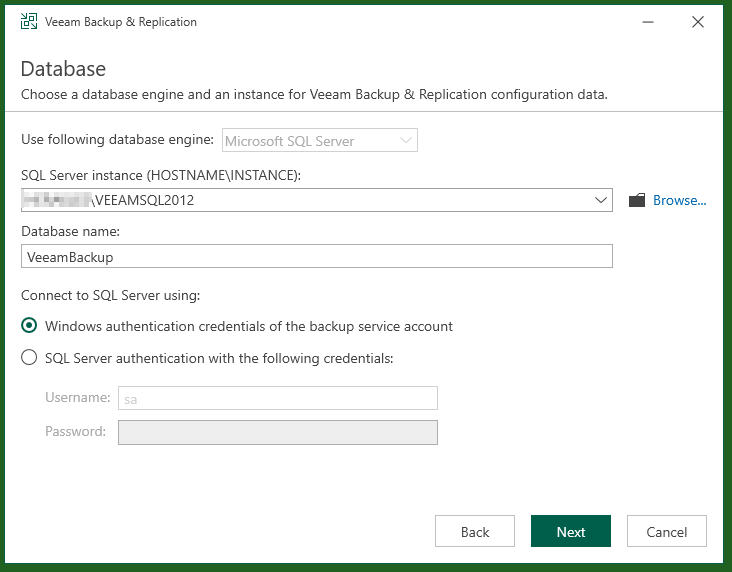Select Windows authentication credentials radio option
The width and height of the screenshot is (732, 572).
coord(29,325)
